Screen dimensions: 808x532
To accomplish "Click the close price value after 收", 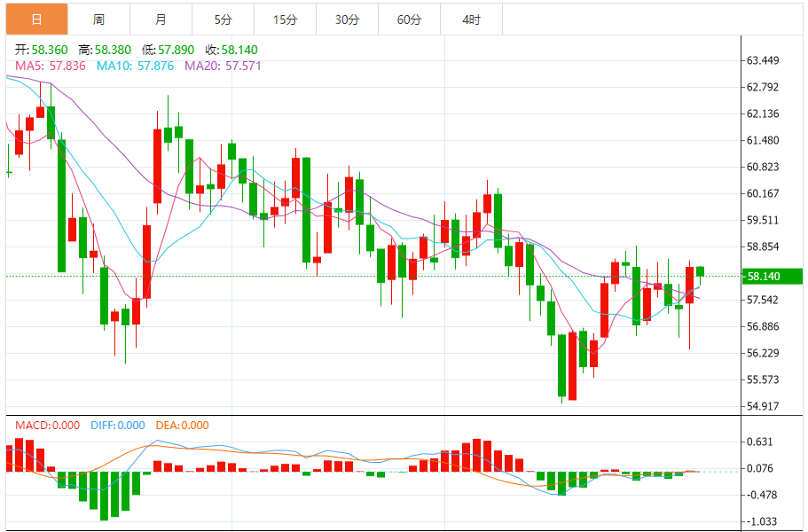I will click(x=239, y=50).
